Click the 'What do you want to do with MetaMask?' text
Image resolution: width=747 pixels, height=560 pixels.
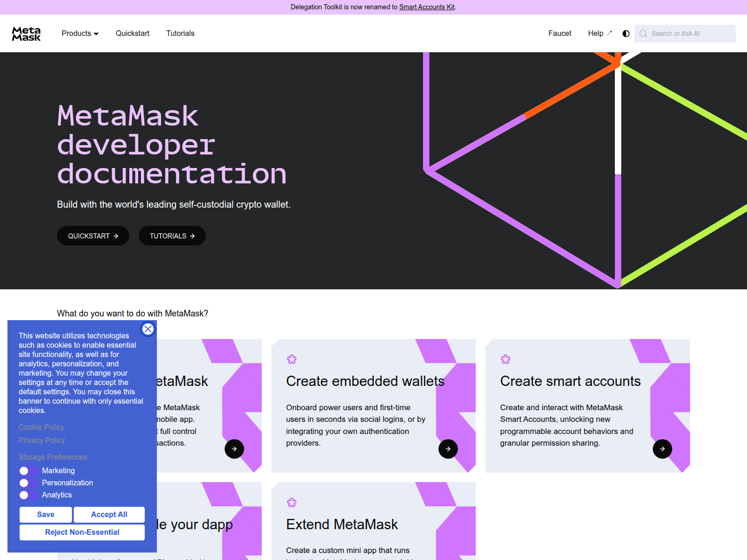point(133,314)
